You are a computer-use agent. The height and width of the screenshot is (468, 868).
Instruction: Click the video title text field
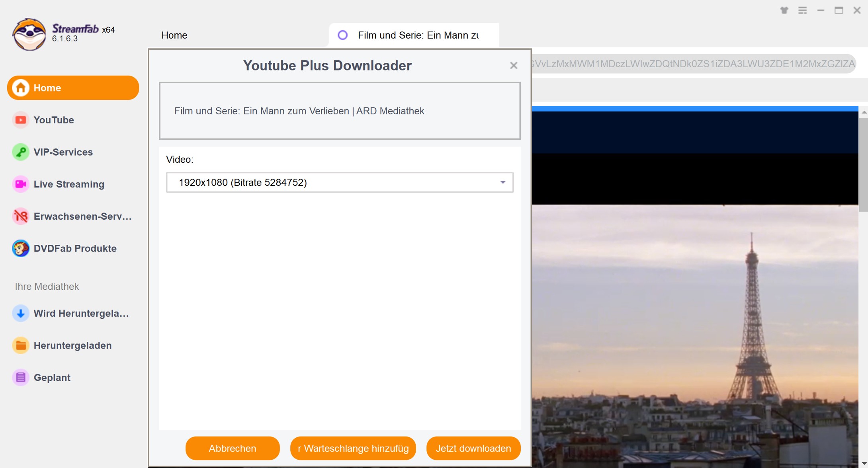(x=340, y=111)
